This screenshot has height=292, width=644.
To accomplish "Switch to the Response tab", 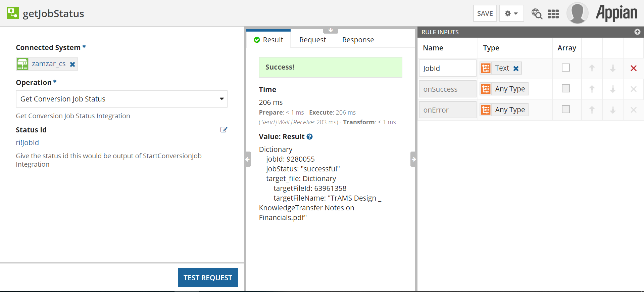I will (x=358, y=40).
